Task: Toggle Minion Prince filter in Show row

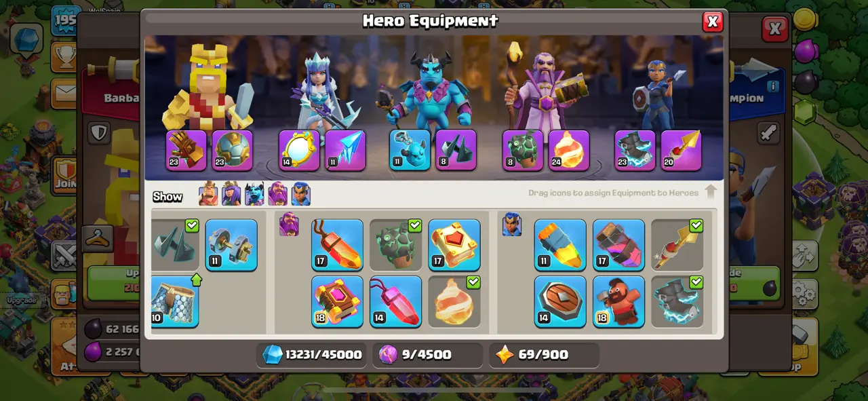Action: (254, 194)
